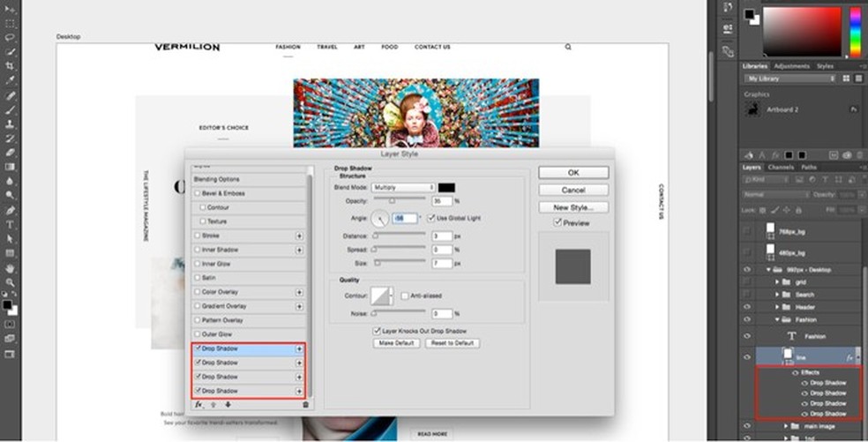Select the Clone Stamp tool
868x442 pixels.
[10, 124]
